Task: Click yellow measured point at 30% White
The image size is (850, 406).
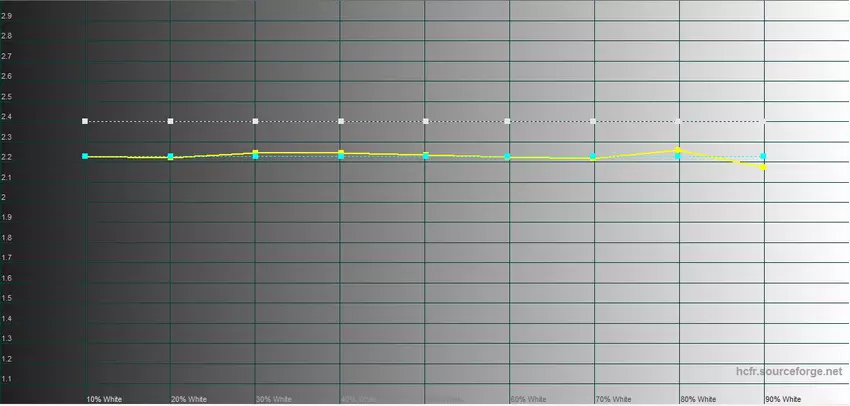Action: (x=256, y=152)
